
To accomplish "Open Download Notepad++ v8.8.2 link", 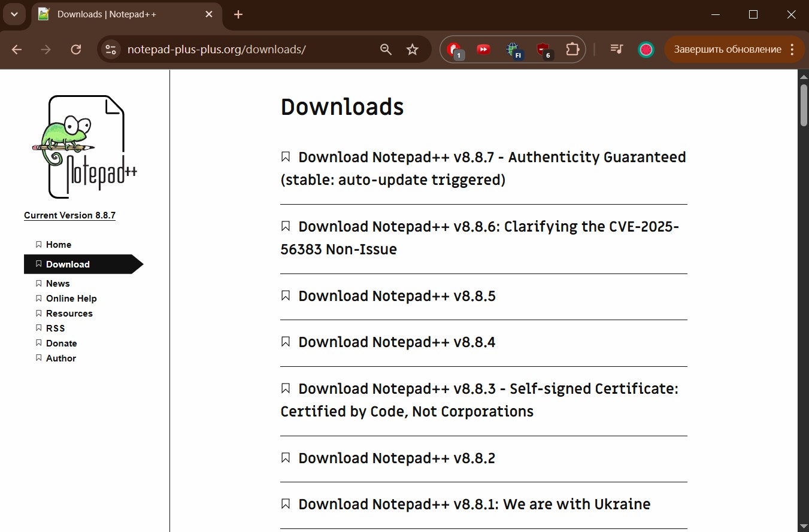I will [397, 458].
